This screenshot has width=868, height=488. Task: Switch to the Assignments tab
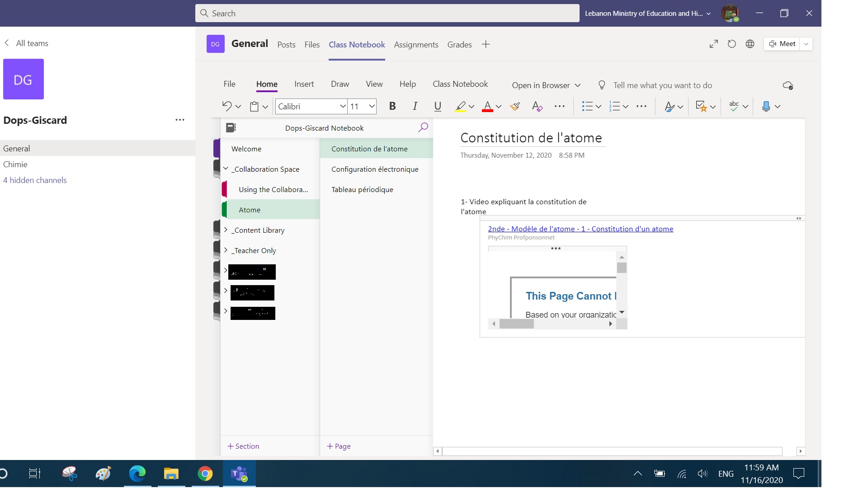coord(416,45)
